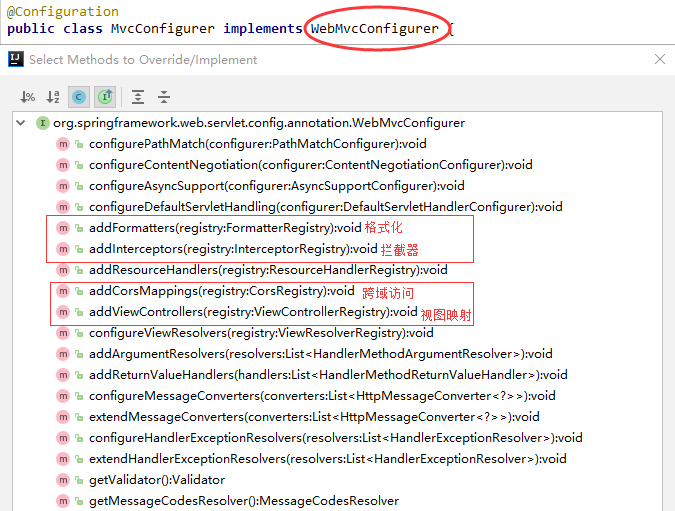Select addReturnValueHandlers method
Image resolution: width=675 pixels, height=511 pixels.
pos(328,375)
